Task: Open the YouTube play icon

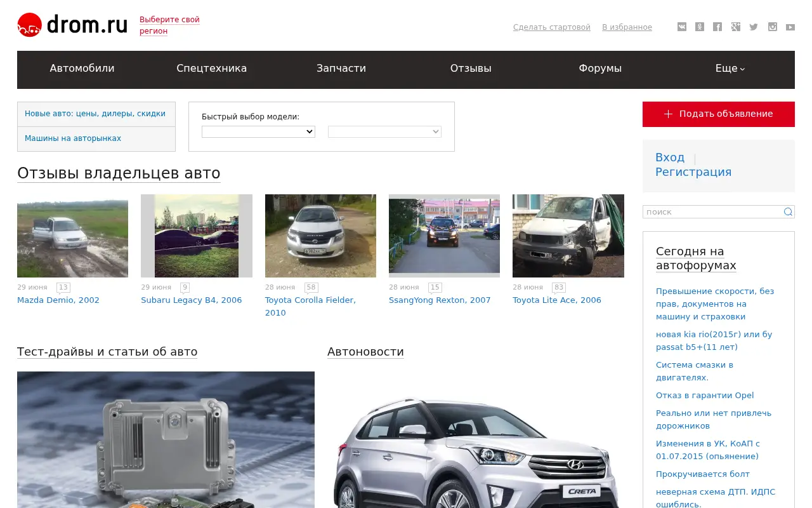Action: point(790,27)
